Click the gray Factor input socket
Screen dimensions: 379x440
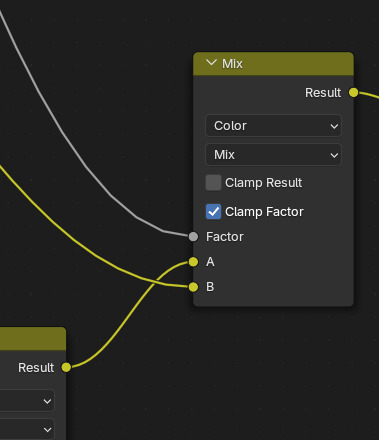coord(193,237)
